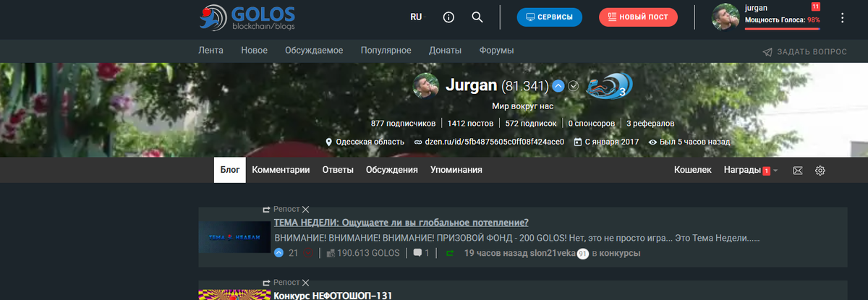
Task: Open post Конкурс НЕФОТОШОП–131
Action: pos(332,295)
